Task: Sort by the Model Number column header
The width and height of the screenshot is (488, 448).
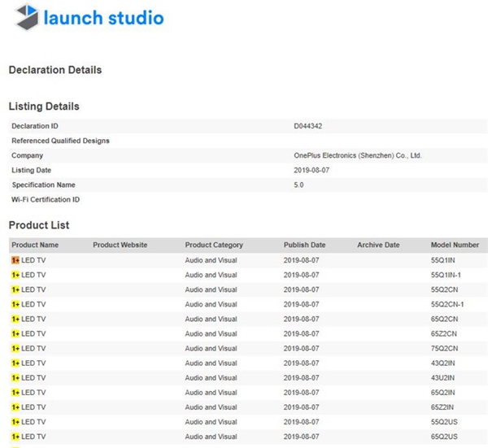Action: coord(455,245)
